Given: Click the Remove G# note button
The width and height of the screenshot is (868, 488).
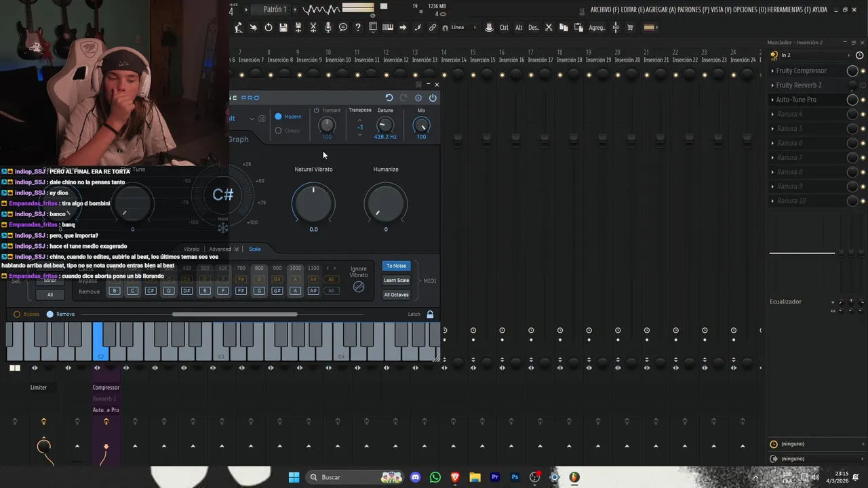Looking at the screenshot, I should tap(277, 291).
